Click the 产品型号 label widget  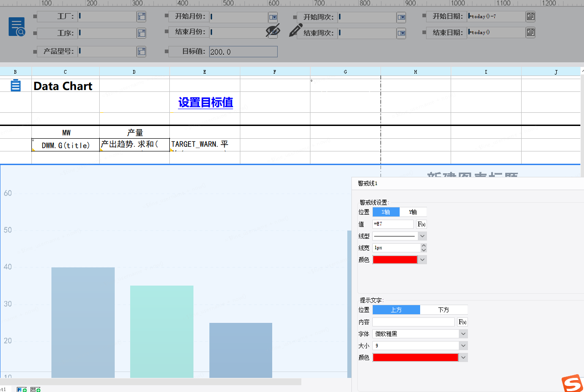(x=58, y=51)
